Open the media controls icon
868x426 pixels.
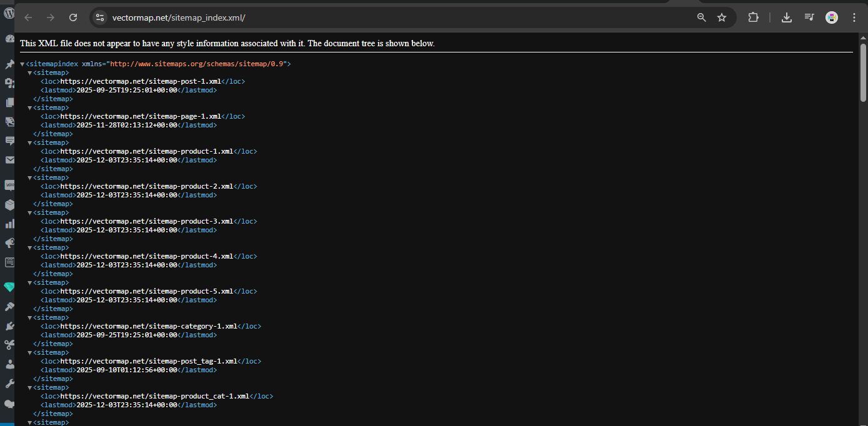click(x=809, y=17)
